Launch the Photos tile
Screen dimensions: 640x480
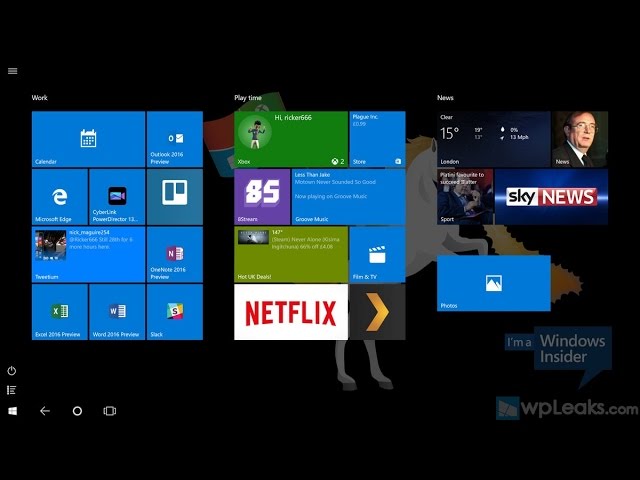(493, 283)
